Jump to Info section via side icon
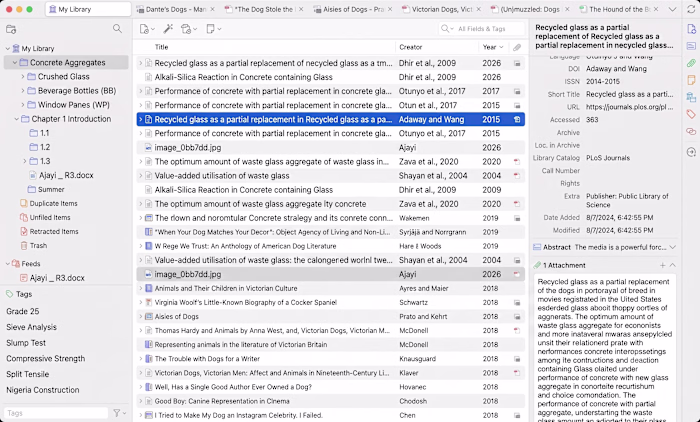This screenshot has height=422, width=700. tap(691, 29)
